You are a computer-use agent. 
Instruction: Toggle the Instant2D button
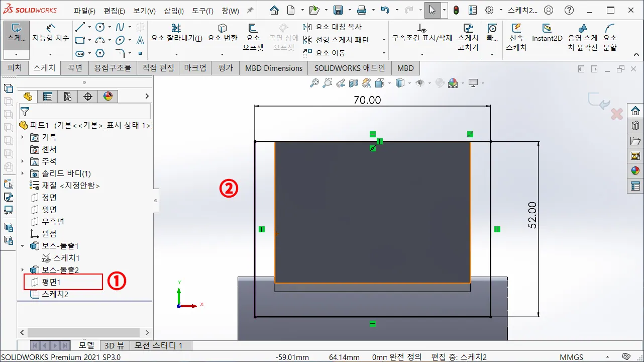point(547,33)
